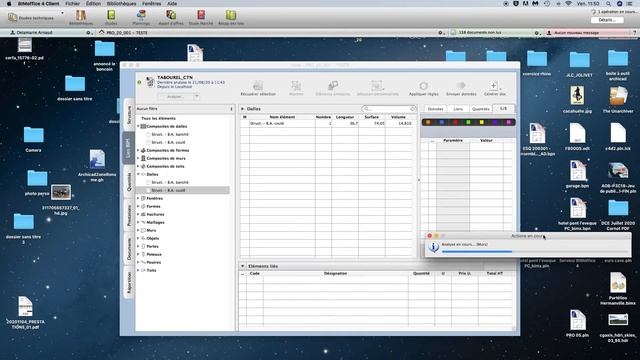Select the orange color swatch
Screen dimensions: 640x360
pyautogui.click(x=428, y=122)
